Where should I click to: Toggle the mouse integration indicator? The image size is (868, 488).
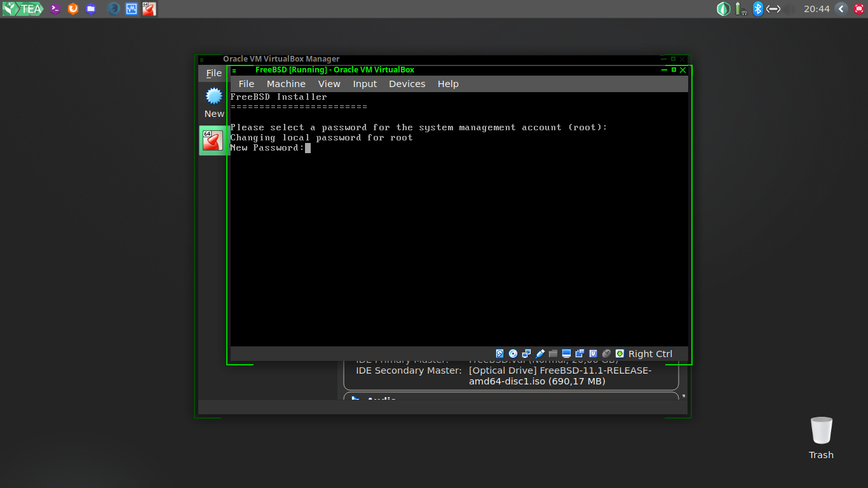[606, 353]
